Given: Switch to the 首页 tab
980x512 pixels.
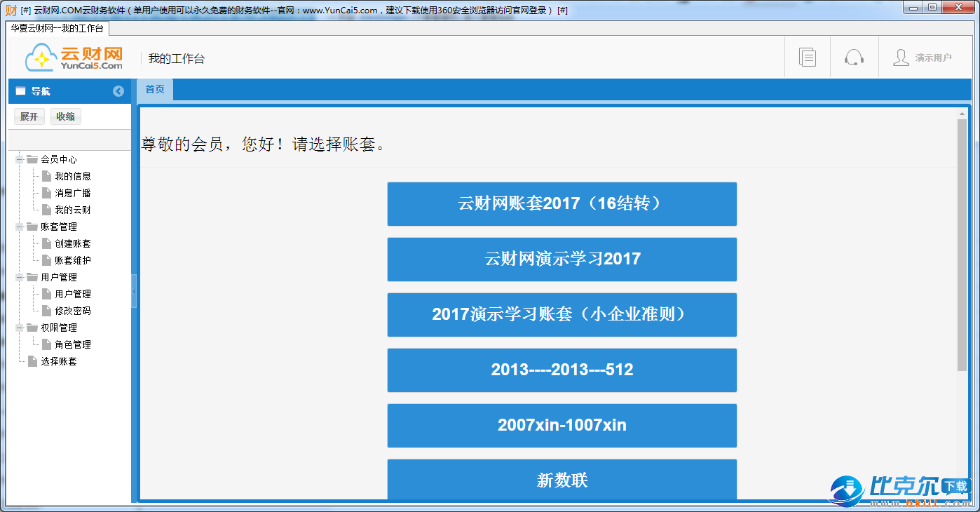Looking at the screenshot, I should pos(154,90).
